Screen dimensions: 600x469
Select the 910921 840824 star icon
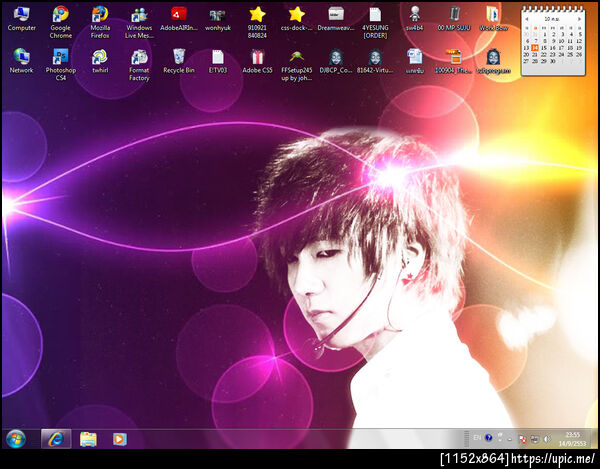pos(257,22)
